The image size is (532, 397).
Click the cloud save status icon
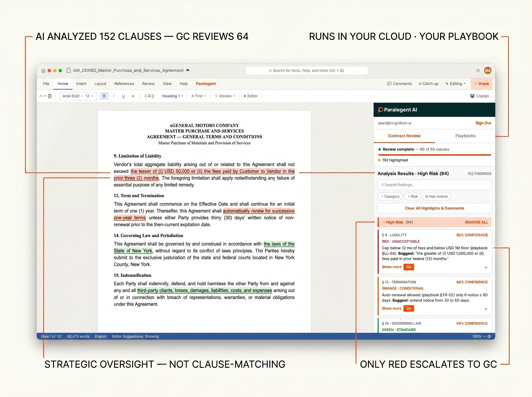188,70
